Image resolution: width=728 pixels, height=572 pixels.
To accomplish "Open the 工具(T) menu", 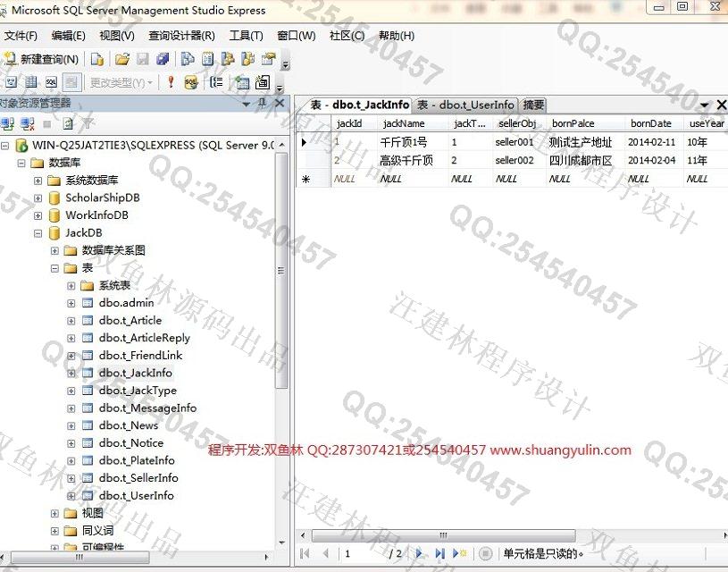I will point(246,36).
